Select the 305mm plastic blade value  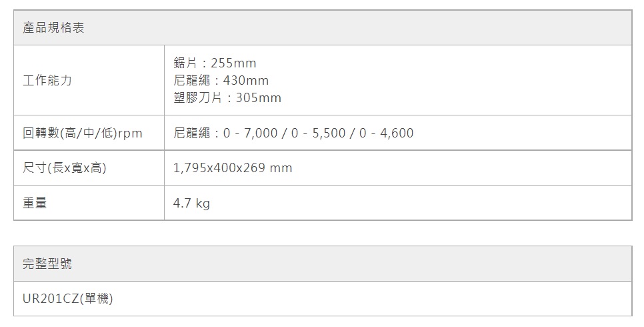[259, 98]
